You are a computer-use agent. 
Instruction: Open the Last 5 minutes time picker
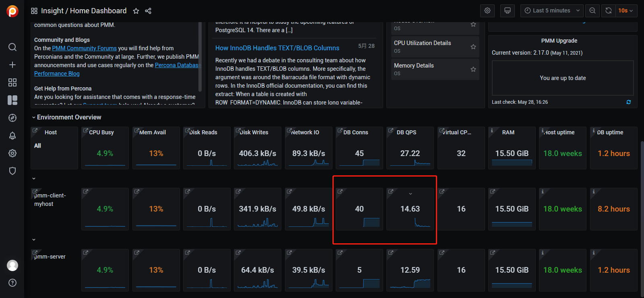click(x=552, y=11)
